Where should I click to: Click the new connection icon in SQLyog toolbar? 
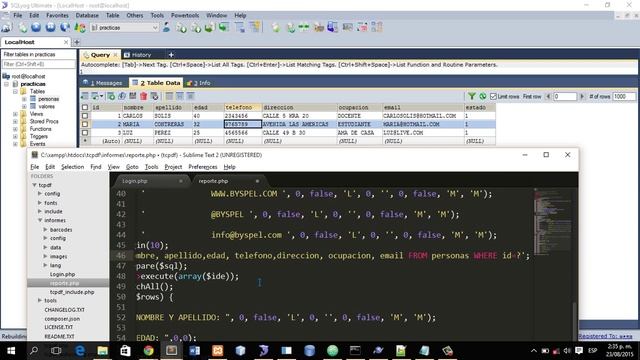coord(7,27)
